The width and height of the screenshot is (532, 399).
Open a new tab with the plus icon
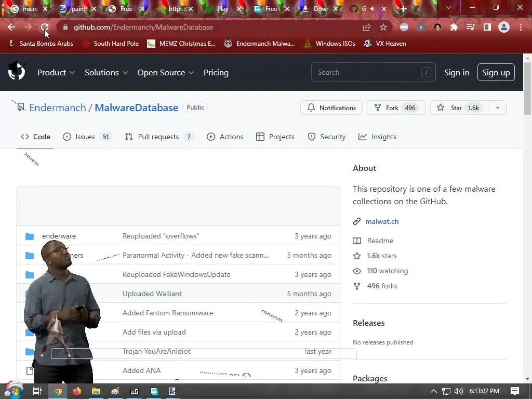(403, 9)
